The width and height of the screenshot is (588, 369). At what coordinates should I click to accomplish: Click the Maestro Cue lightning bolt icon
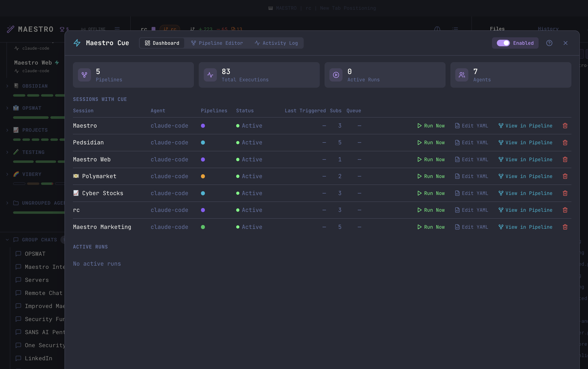[77, 43]
